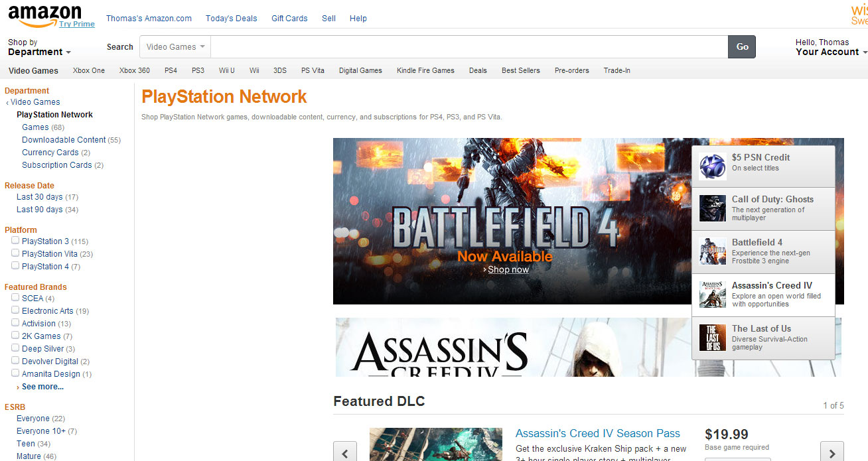This screenshot has height=461, width=868.
Task: Select the Assassin's Creed IV thumbnail
Action: tap(712, 294)
